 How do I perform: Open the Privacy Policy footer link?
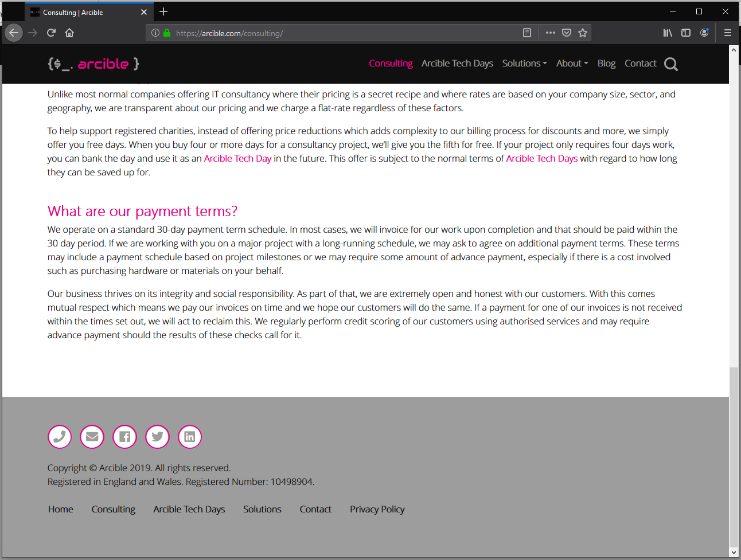(377, 509)
